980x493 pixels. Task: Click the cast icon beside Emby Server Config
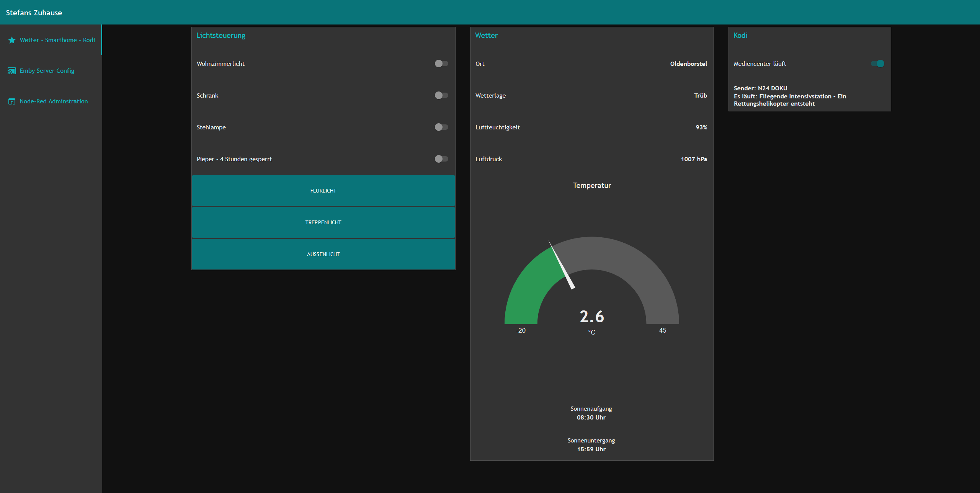click(x=12, y=71)
